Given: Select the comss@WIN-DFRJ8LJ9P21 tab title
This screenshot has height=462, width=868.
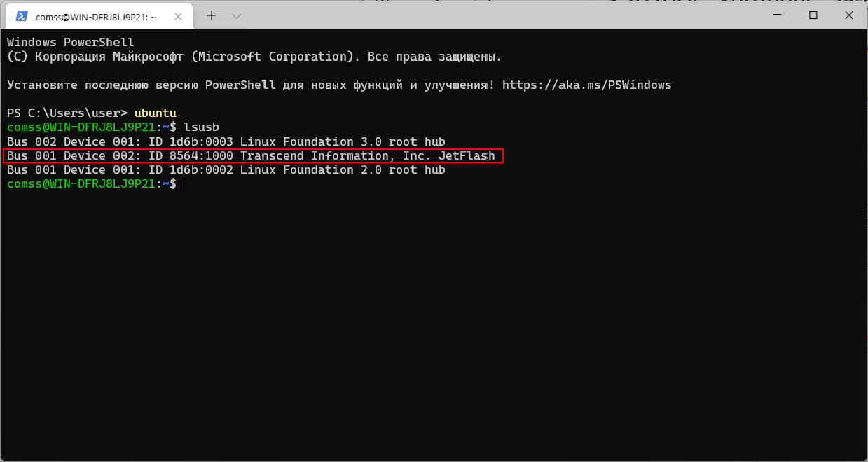Looking at the screenshot, I should [x=97, y=16].
